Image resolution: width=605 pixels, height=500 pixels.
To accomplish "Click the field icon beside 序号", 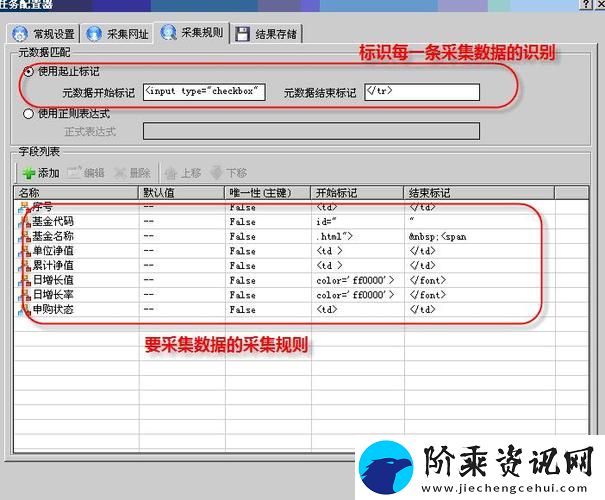I will [x=24, y=207].
